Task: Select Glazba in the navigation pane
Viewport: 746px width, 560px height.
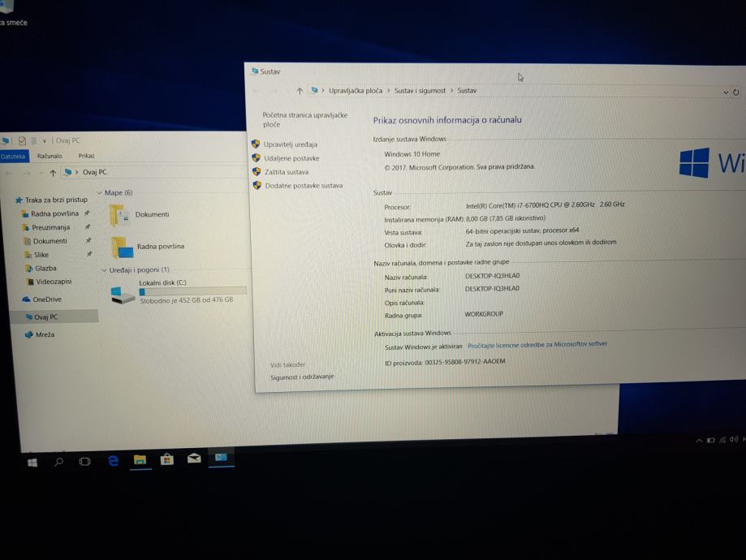Action: click(41, 269)
